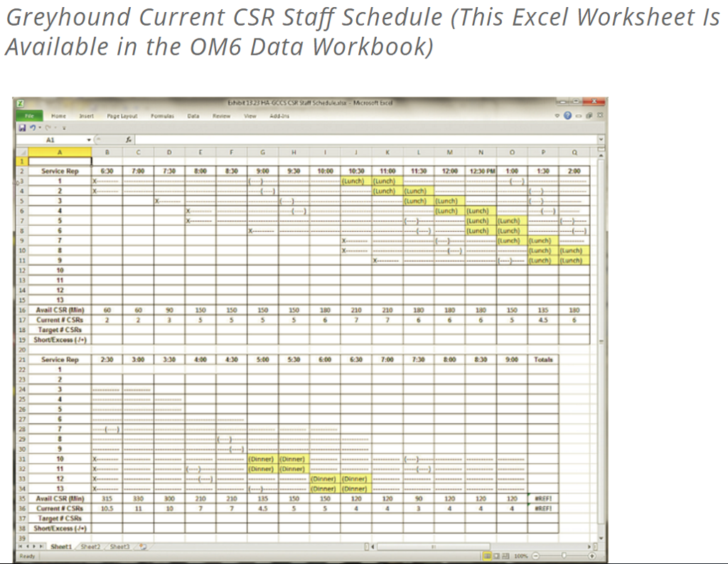
Task: Click the vertical scroll up arrow
Action: (x=600, y=154)
